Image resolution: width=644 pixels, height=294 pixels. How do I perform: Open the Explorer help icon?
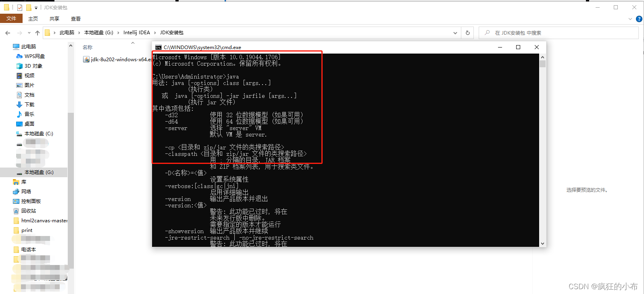[x=639, y=19]
